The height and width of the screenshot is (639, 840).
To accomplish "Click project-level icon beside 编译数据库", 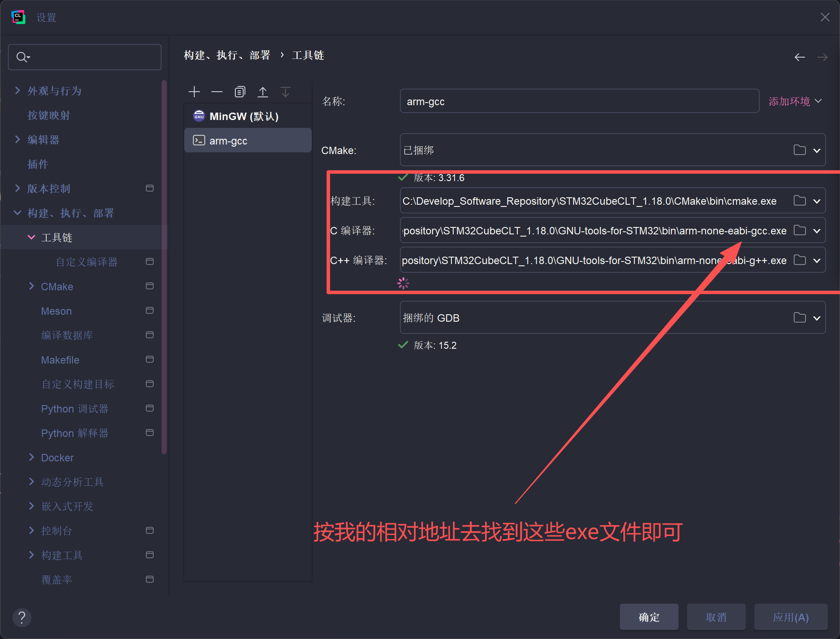I will 150,335.
